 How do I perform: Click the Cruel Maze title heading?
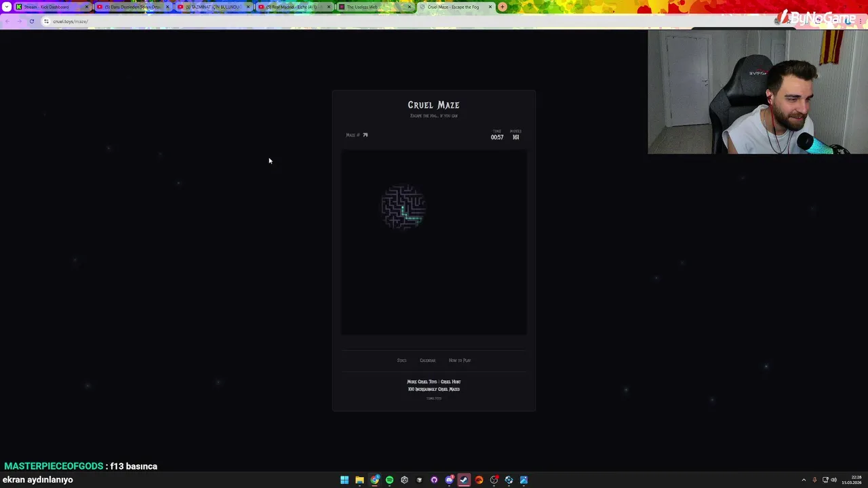click(433, 105)
